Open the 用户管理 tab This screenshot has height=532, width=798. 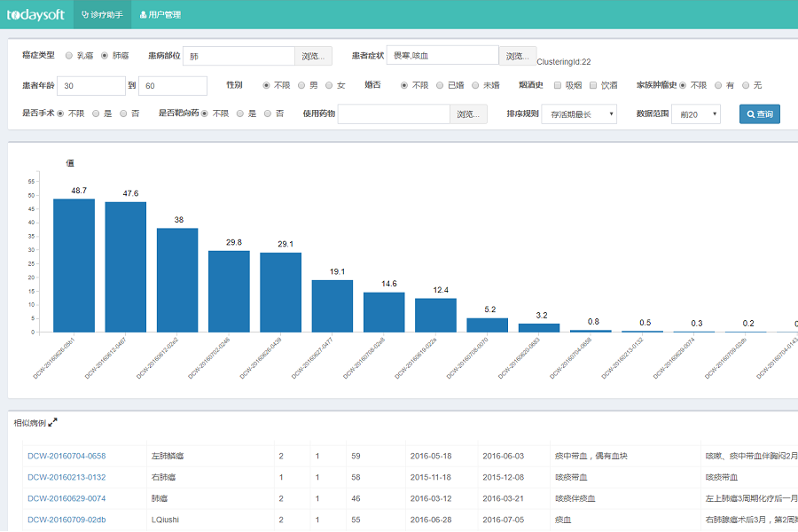pyautogui.click(x=160, y=15)
